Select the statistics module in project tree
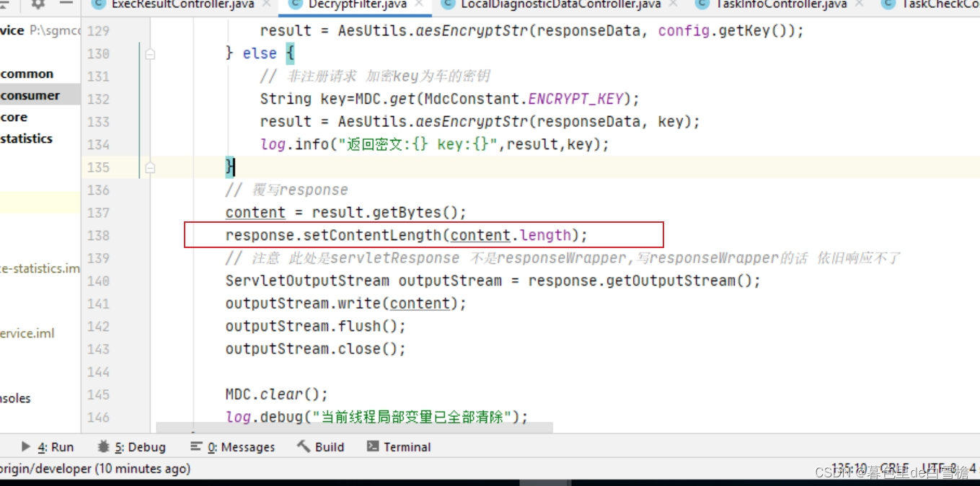Image resolution: width=980 pixels, height=486 pixels. 27,138
